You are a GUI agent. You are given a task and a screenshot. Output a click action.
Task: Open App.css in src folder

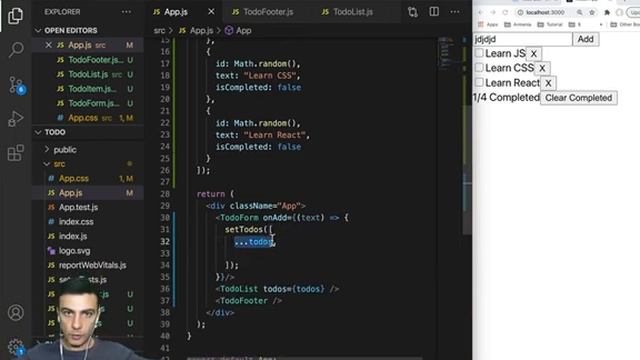pos(73,178)
